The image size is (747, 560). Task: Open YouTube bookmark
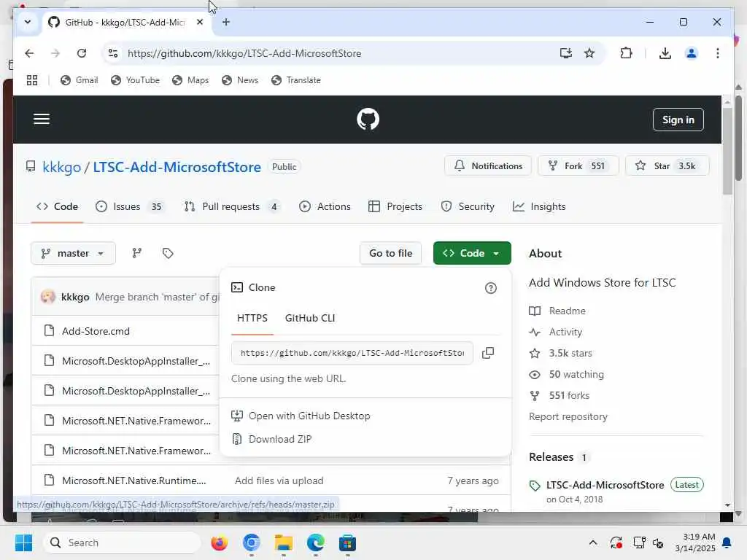tap(136, 80)
